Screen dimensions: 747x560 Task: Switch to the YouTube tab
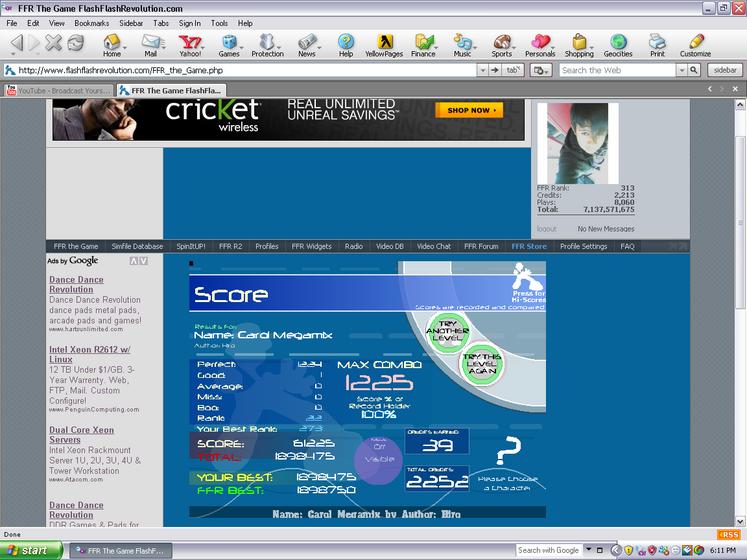58,91
